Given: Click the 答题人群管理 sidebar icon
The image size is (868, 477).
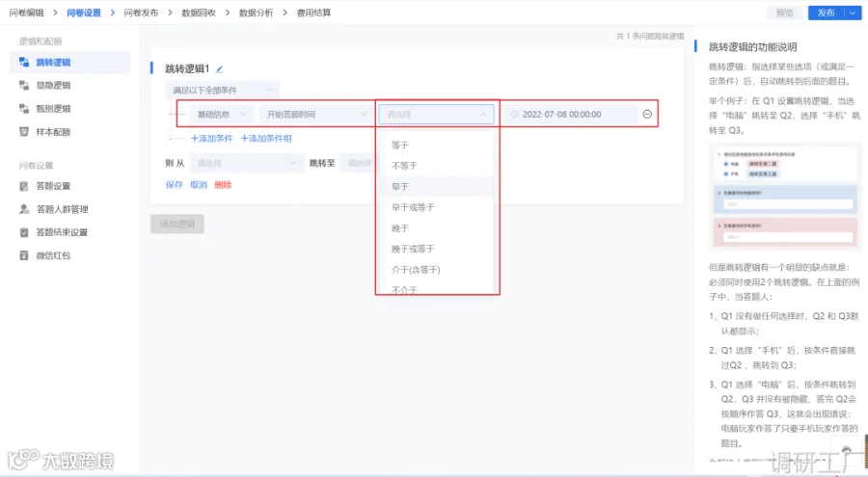Looking at the screenshot, I should click(x=24, y=209).
